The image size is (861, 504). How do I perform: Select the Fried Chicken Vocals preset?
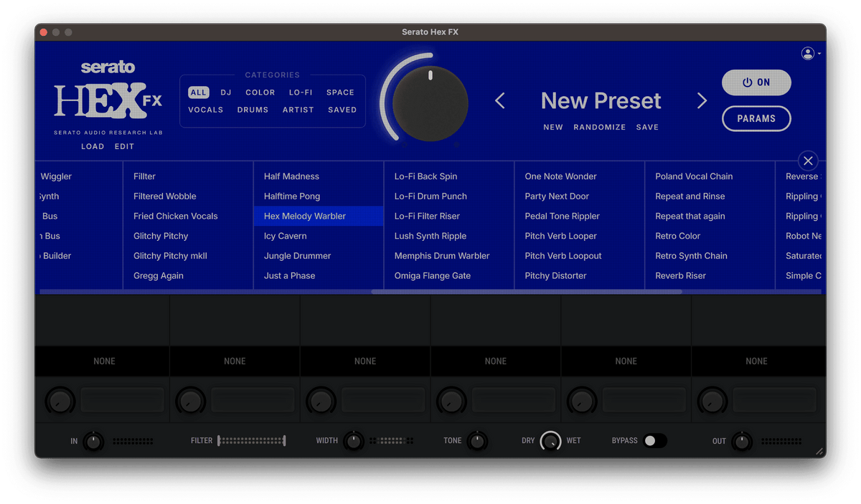pos(175,216)
